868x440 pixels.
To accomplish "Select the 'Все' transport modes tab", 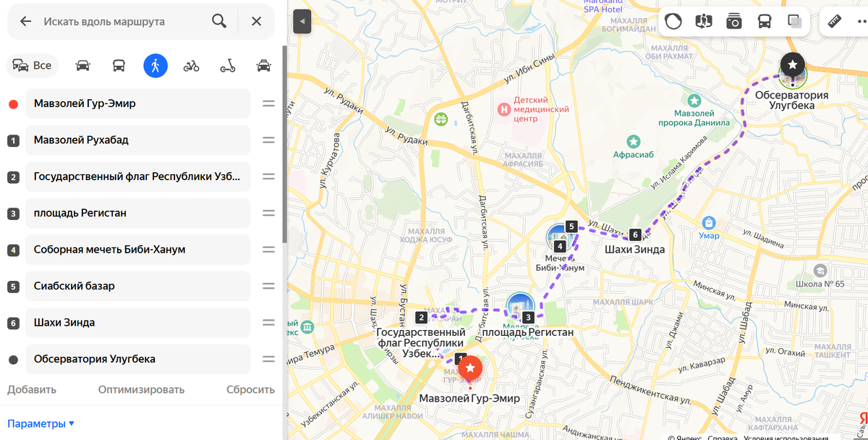I will 33,66.
